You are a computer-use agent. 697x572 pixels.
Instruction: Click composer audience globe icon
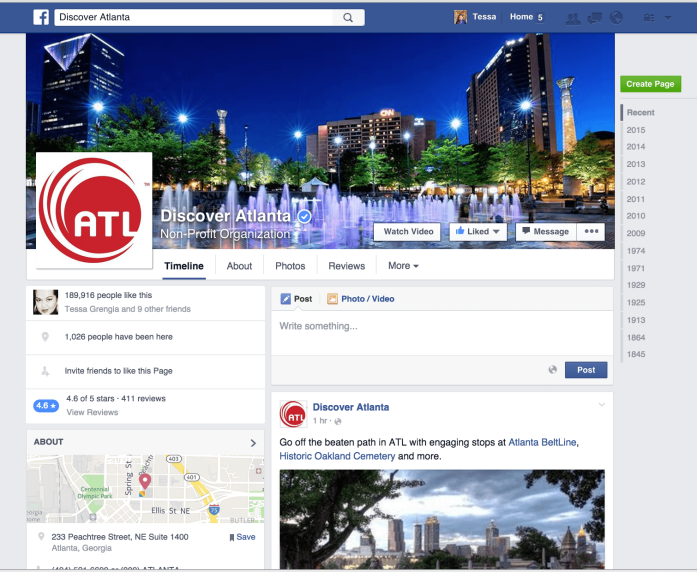553,369
